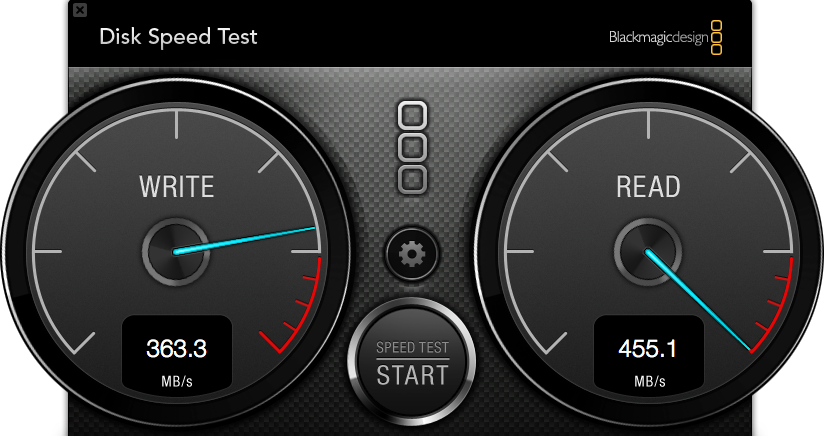825x436 pixels.
Task: Click the WRITE gauge label
Action: click(176, 187)
